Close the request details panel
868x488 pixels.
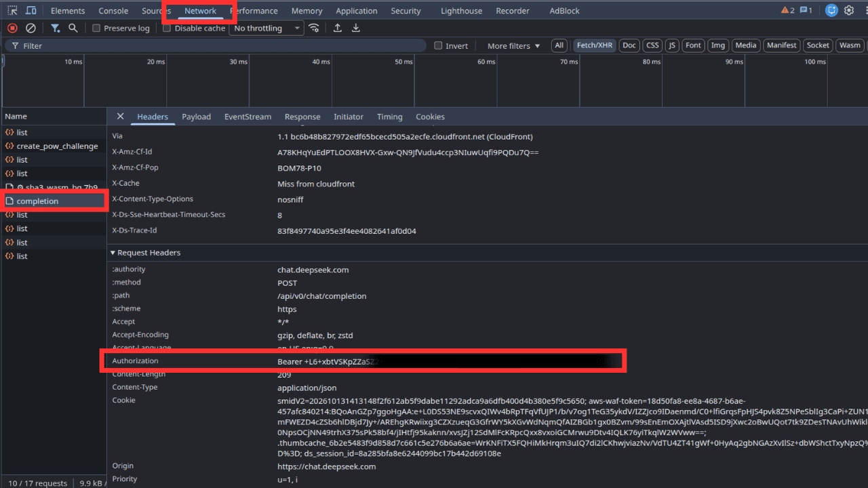tap(120, 117)
